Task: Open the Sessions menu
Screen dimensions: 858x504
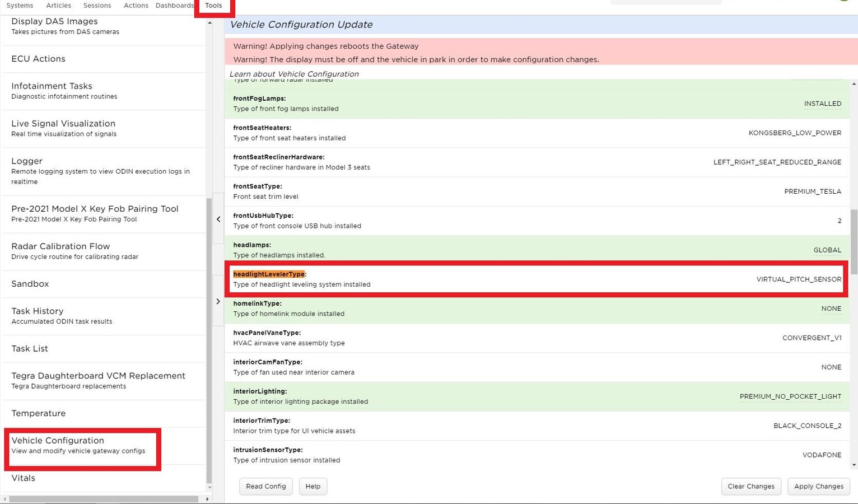Action: click(x=97, y=6)
